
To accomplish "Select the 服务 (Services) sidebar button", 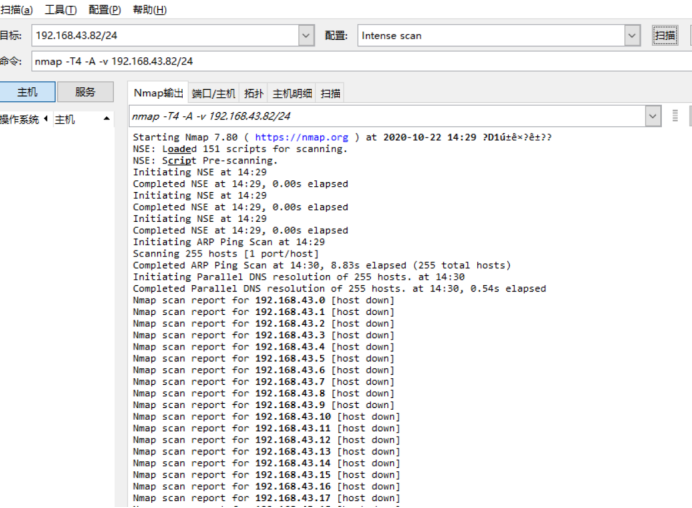I will tap(85, 92).
